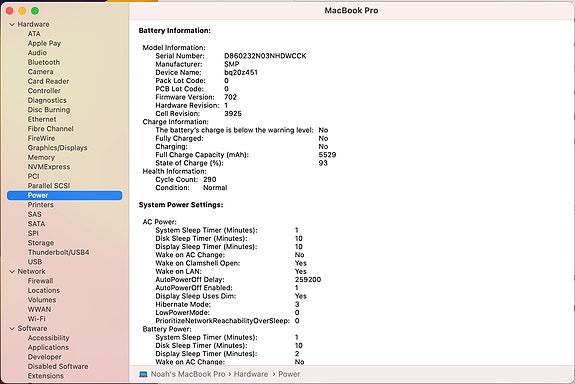Click manufacturer value SMP
Viewport: 575px width, 384px height.
pyautogui.click(x=232, y=64)
